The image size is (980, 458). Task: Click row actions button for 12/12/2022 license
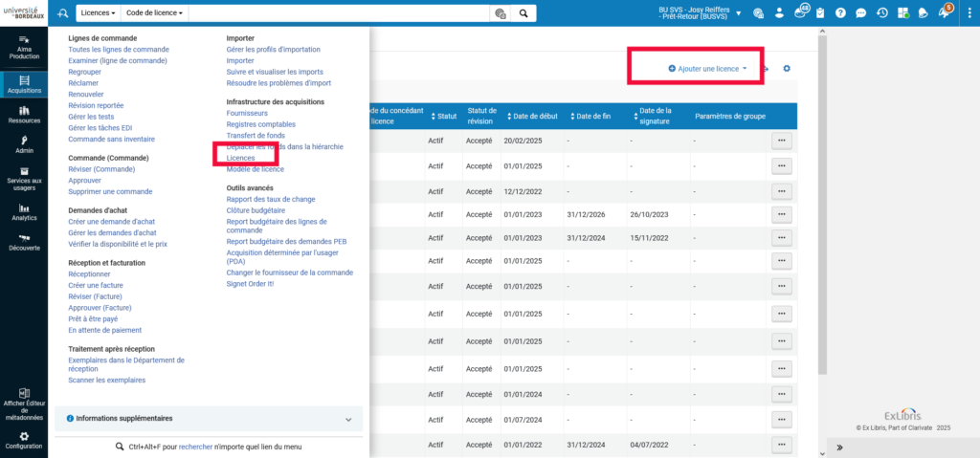click(x=782, y=191)
